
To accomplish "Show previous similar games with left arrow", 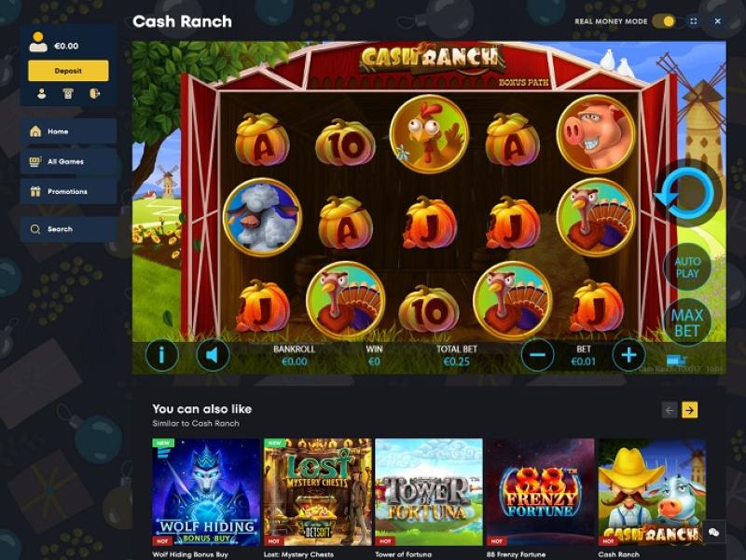I will point(670,410).
